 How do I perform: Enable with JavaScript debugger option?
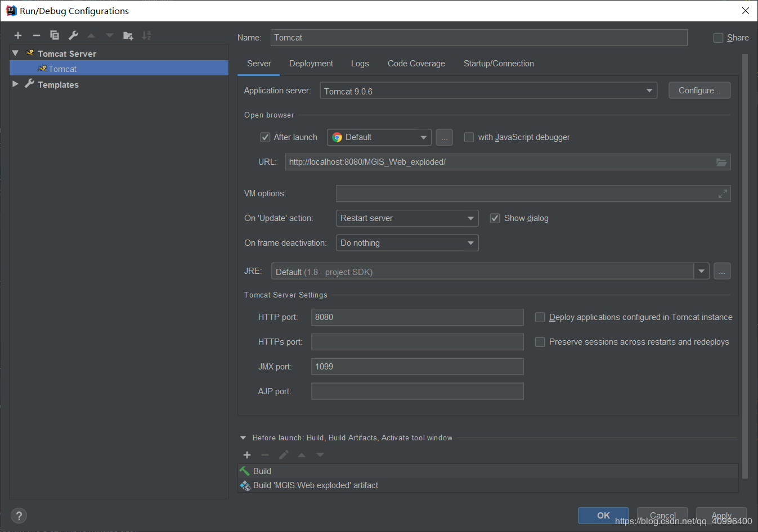pyautogui.click(x=469, y=137)
